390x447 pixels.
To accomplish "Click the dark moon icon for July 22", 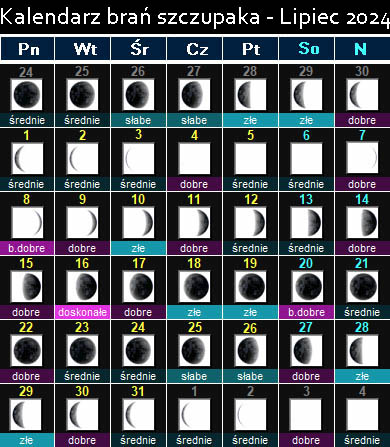I will [27, 350].
